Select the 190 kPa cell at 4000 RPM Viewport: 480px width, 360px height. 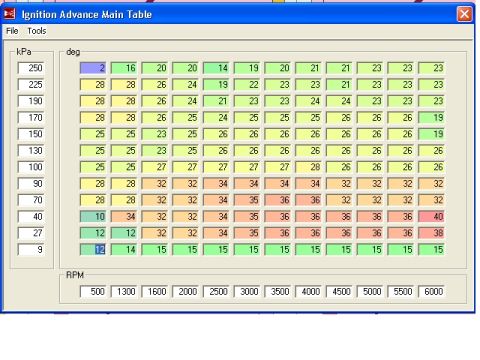(308, 101)
